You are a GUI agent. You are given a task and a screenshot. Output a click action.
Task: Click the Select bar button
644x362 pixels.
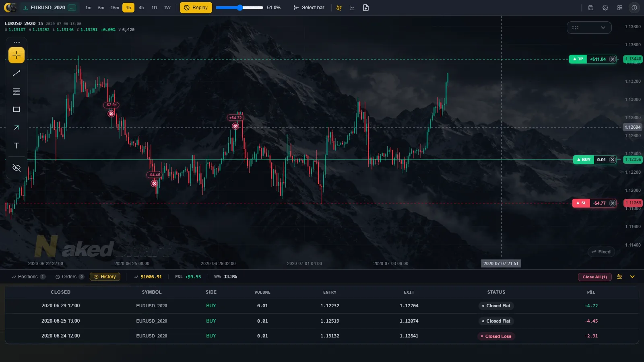pyautogui.click(x=309, y=8)
